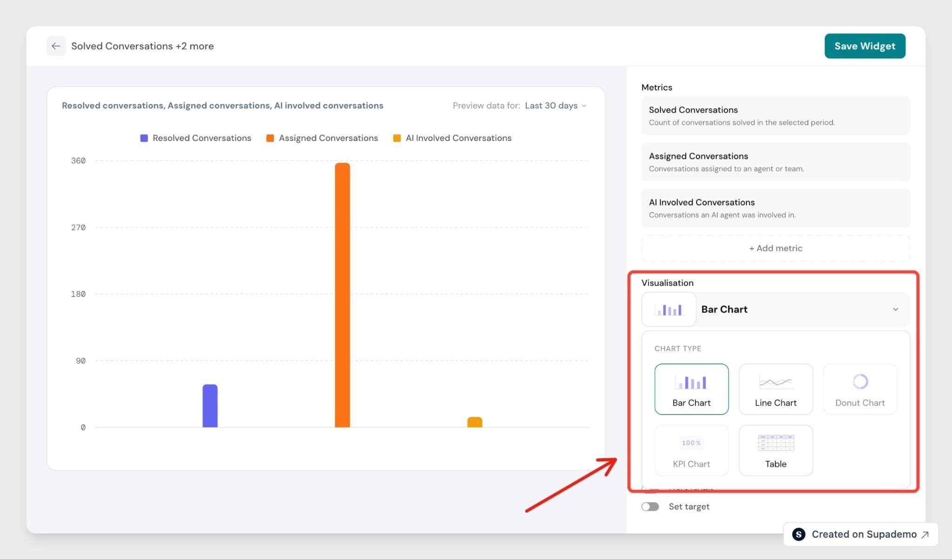The image size is (952, 560).
Task: Expand the Bar Chart visualisation dropdown
Action: [776, 310]
